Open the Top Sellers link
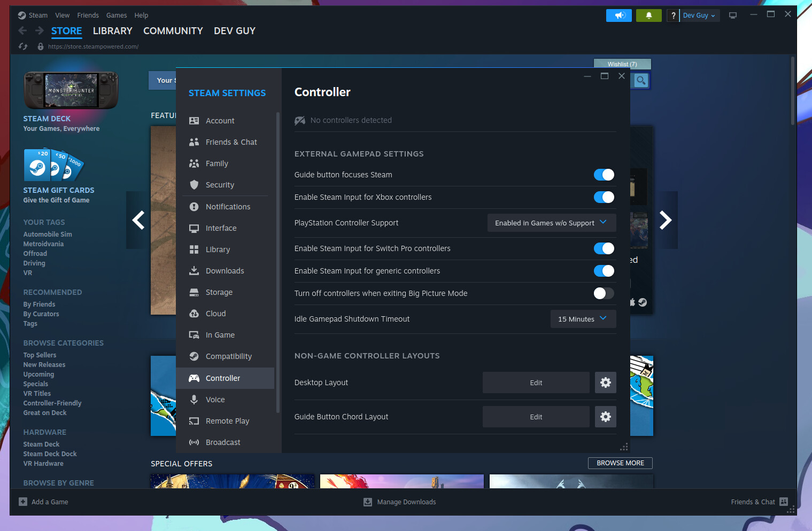 click(x=40, y=355)
